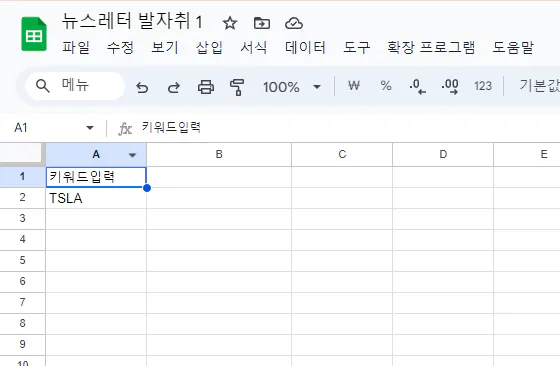Open the 보기 menu
The height and width of the screenshot is (366, 560).
pos(165,47)
